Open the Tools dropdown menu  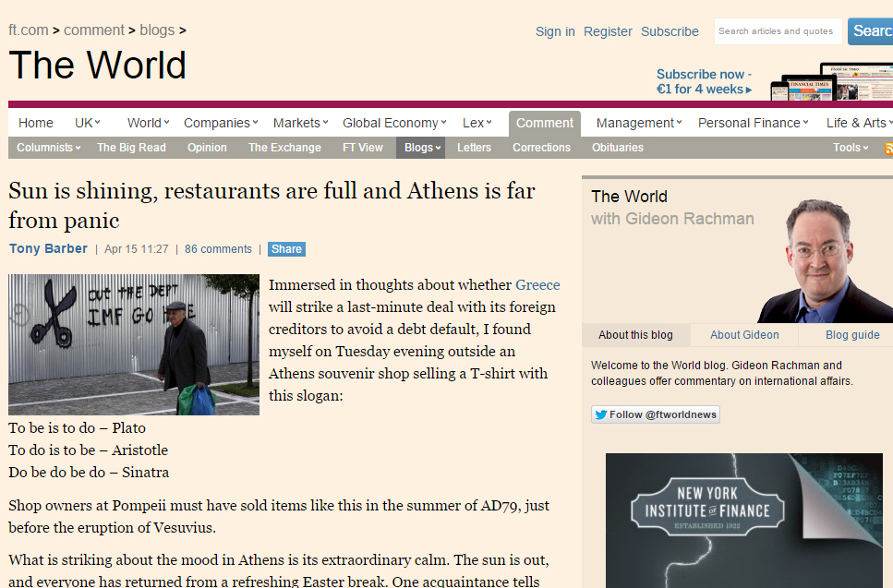pos(851,148)
